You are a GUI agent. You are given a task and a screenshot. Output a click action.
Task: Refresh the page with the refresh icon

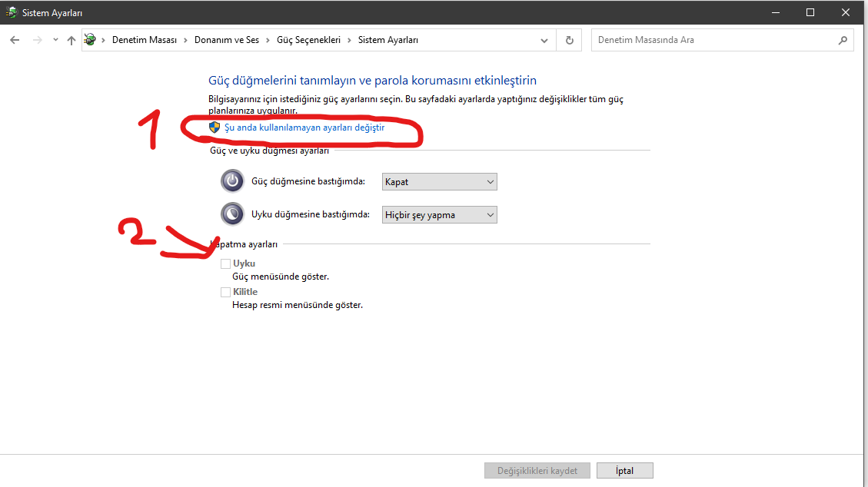coord(569,41)
